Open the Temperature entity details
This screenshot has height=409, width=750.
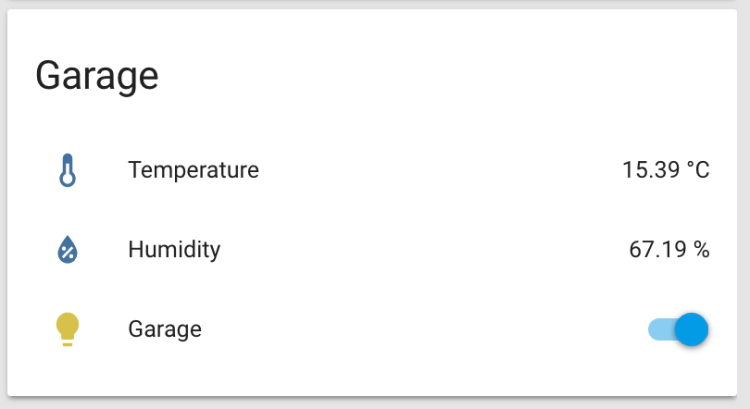point(193,171)
